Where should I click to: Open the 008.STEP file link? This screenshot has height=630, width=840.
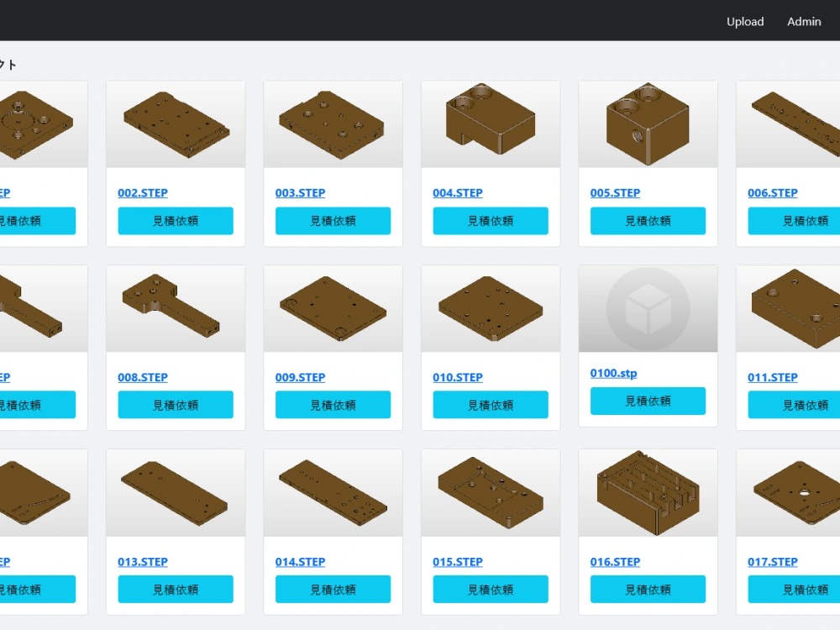(x=143, y=377)
